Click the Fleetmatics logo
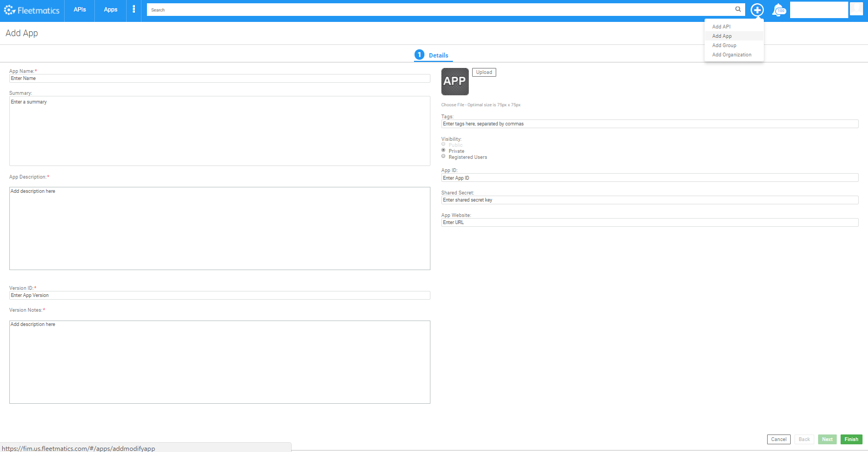Image resolution: width=868 pixels, height=452 pixels. point(32,10)
